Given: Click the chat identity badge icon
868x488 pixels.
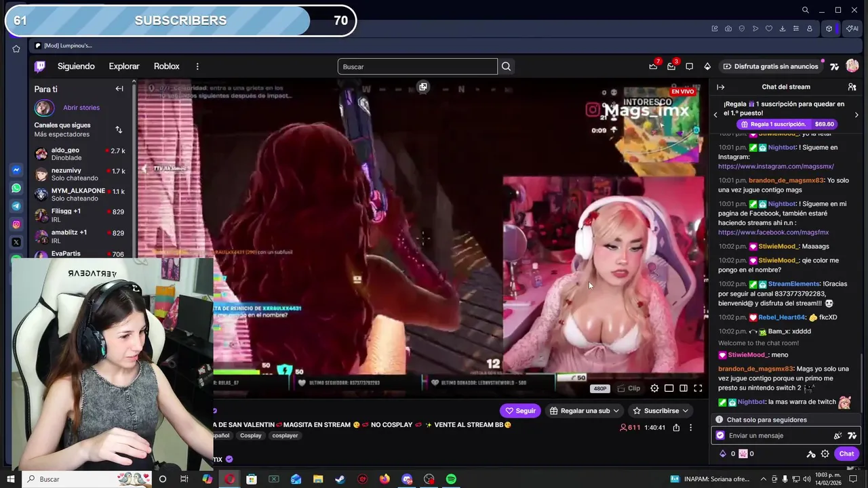Looking at the screenshot, I should coord(720,436).
